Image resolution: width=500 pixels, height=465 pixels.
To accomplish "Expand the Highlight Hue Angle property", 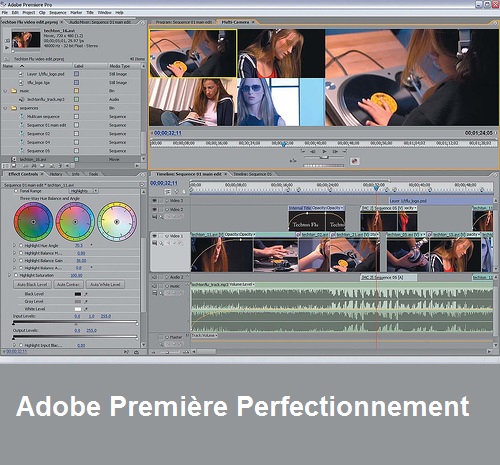I will point(15,245).
